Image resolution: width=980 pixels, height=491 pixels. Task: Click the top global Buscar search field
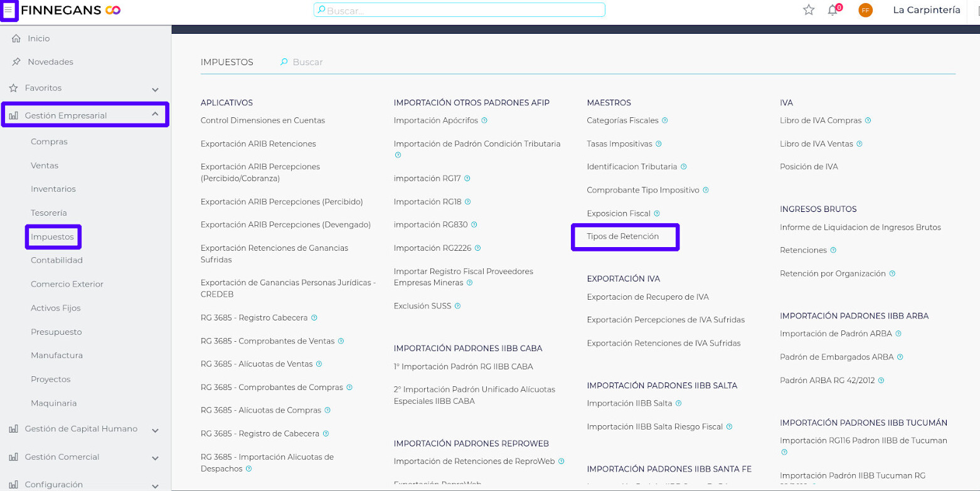coord(459,10)
